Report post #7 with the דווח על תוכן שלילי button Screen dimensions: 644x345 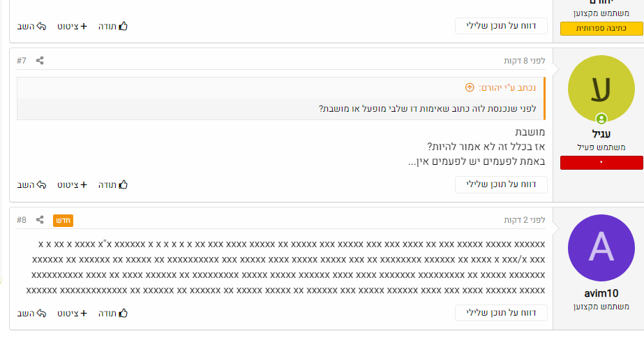tap(501, 185)
